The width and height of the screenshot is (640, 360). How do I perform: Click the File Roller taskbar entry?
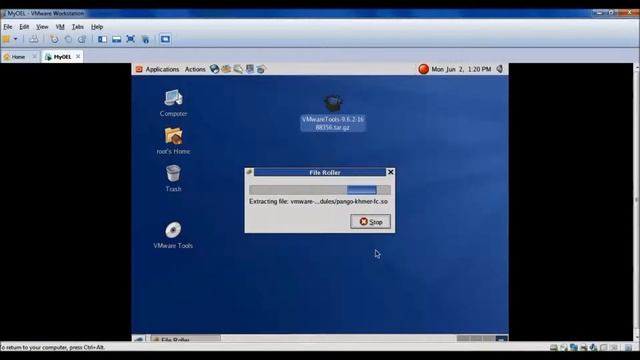coord(185,339)
